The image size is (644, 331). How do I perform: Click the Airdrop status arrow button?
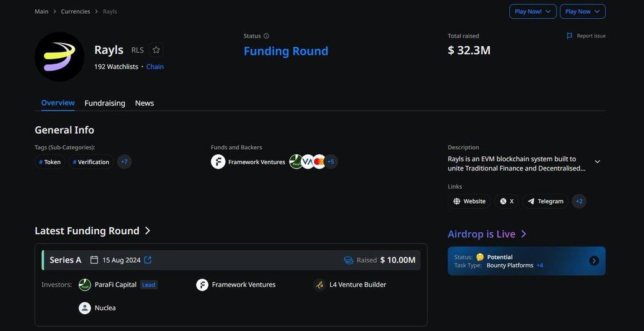pyautogui.click(x=594, y=260)
